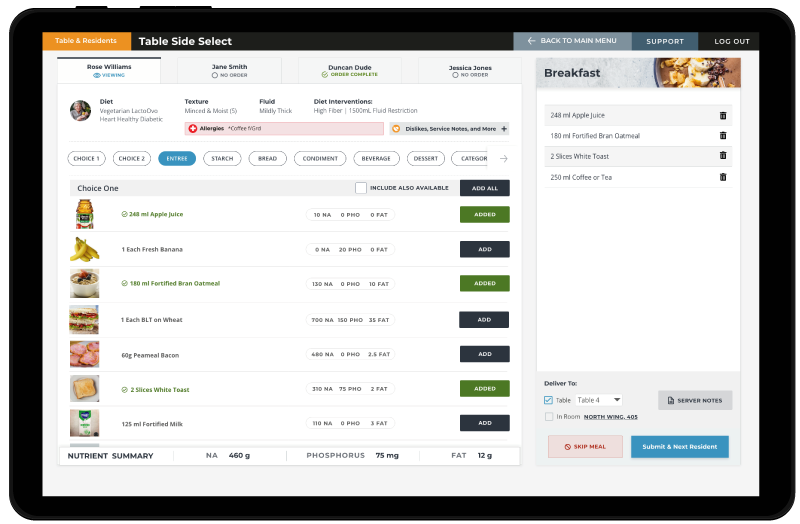Image resolution: width=800 pixels, height=524 pixels.
Task: Delete 250 ml Coffee or Tea item
Action: [723, 177]
